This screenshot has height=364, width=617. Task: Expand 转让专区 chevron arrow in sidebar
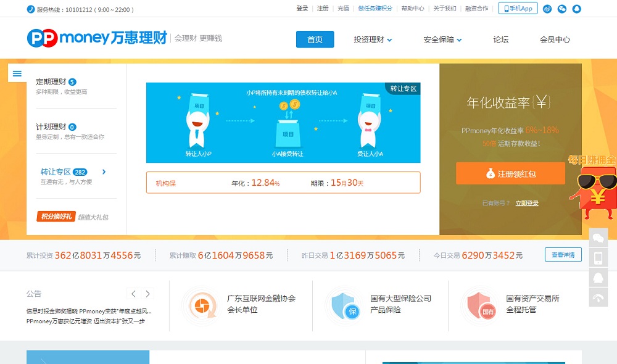104,172
